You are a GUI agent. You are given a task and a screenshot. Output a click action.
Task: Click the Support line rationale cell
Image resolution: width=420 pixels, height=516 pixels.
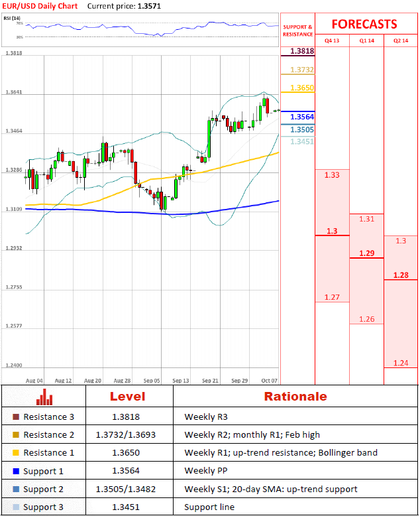(x=209, y=507)
